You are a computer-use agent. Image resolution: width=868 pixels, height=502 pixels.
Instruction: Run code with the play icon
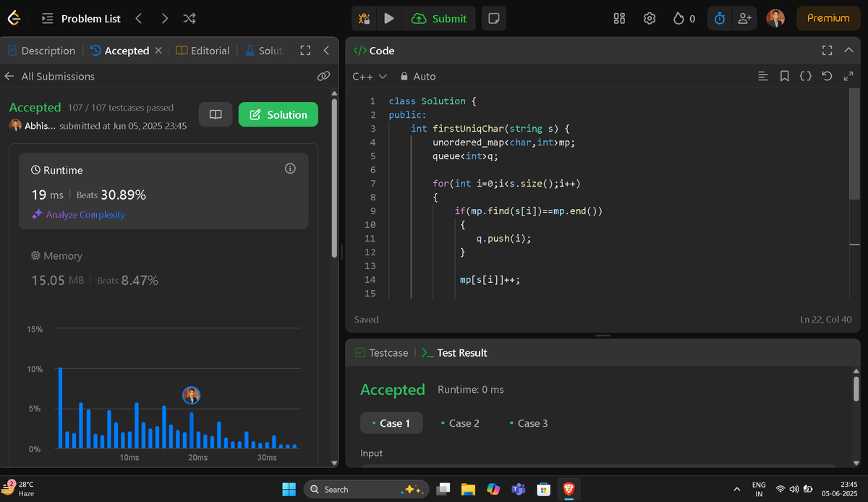(x=389, y=18)
